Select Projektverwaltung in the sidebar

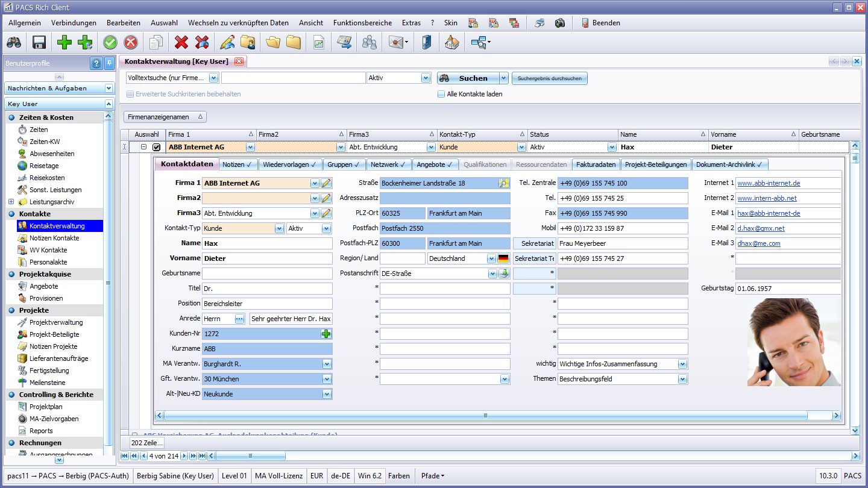click(x=56, y=322)
